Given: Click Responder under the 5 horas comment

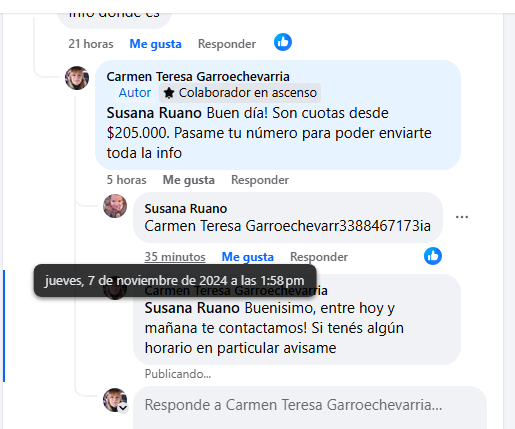Looking at the screenshot, I should point(260,180).
